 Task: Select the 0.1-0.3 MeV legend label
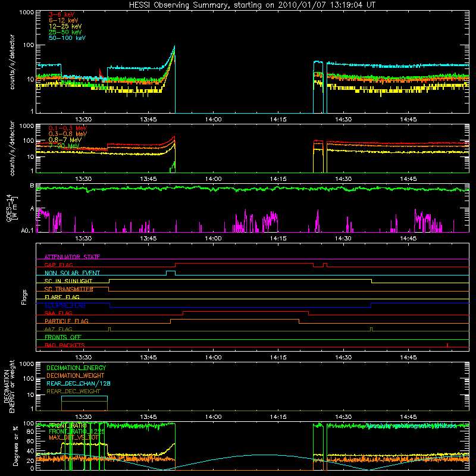click(x=68, y=128)
